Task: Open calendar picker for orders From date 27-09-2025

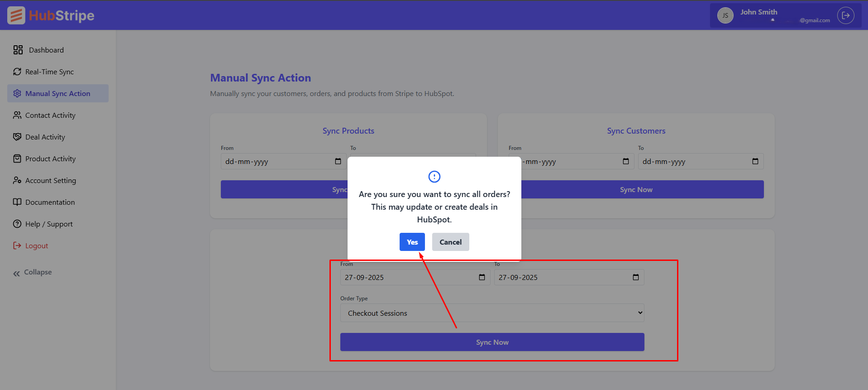Action: tap(482, 277)
